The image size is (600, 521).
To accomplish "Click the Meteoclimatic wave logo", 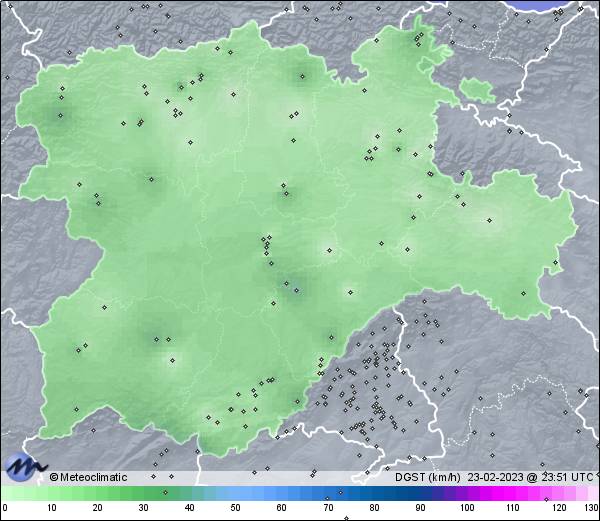I will click(24, 467).
